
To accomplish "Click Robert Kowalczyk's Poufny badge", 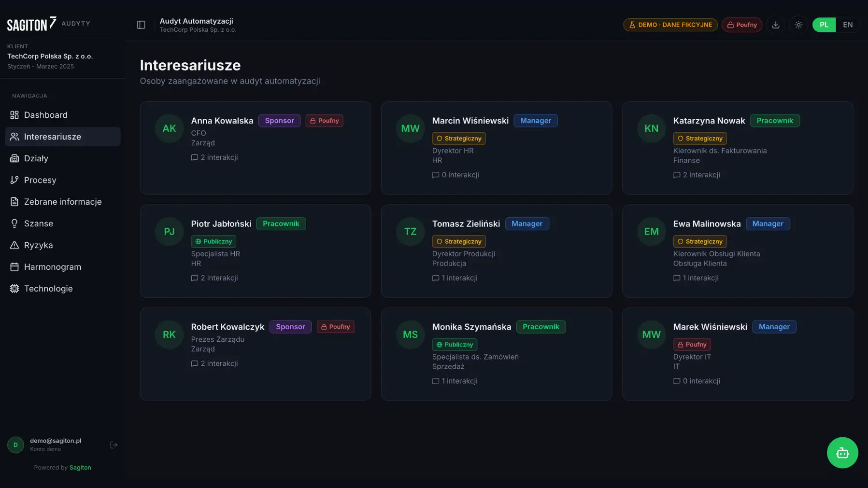I will [x=335, y=327].
